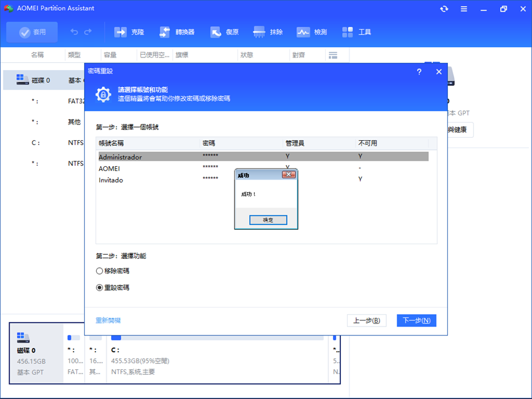Click the redo arrow icon
Image resolution: width=532 pixels, height=399 pixels.
click(x=88, y=32)
